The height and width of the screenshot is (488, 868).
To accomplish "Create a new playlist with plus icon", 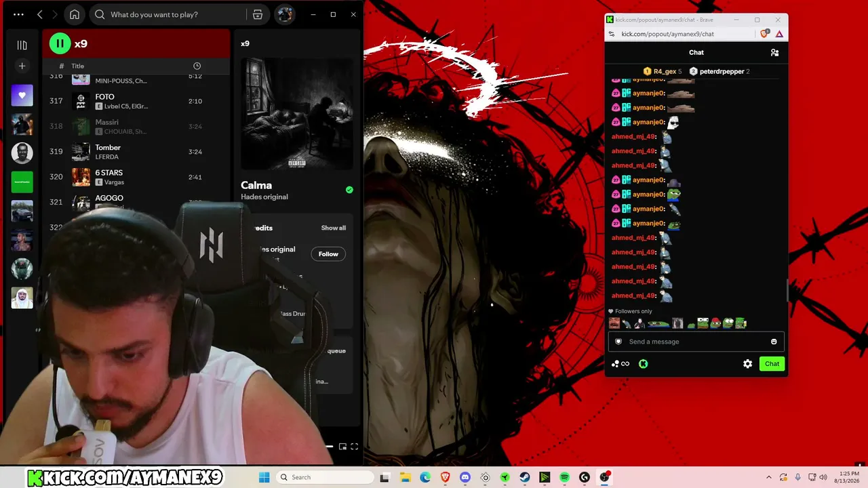I will (x=22, y=66).
